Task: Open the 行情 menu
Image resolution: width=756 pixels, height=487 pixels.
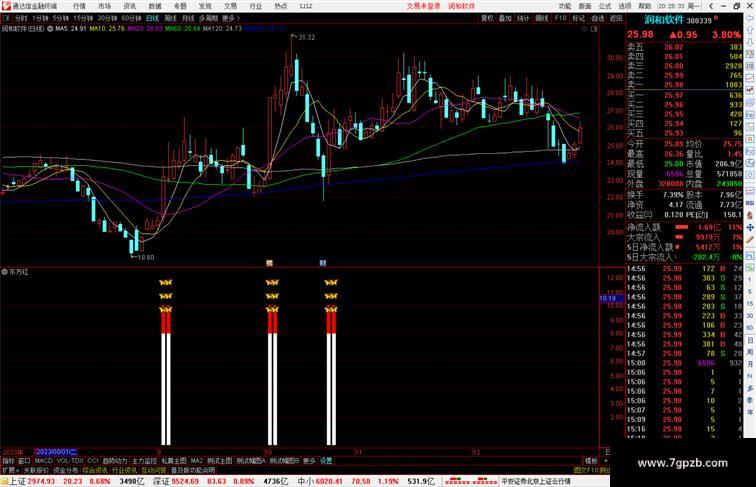Action: 80,6
